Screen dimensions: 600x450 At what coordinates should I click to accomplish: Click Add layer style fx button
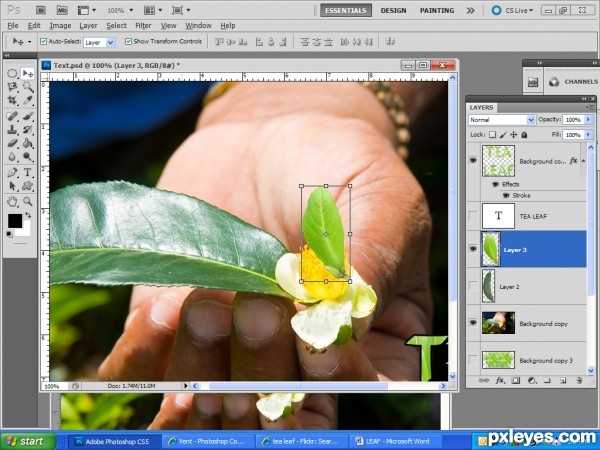point(499,380)
